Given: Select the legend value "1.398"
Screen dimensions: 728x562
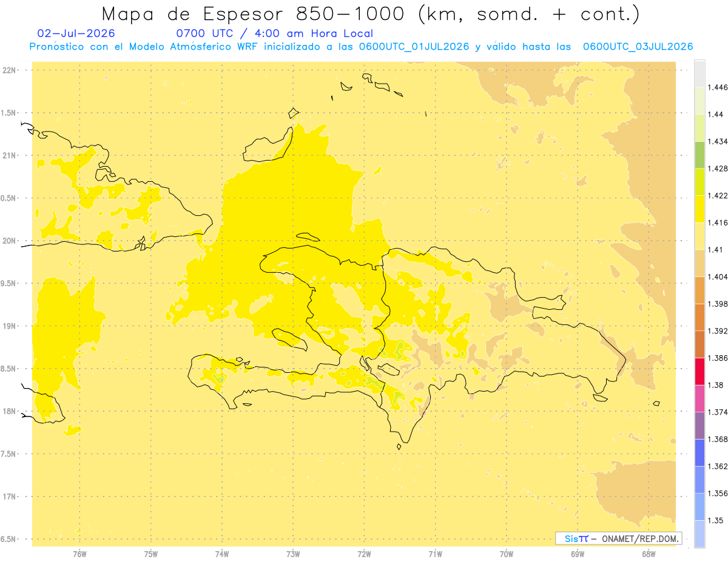Looking at the screenshot, I should (x=718, y=304).
